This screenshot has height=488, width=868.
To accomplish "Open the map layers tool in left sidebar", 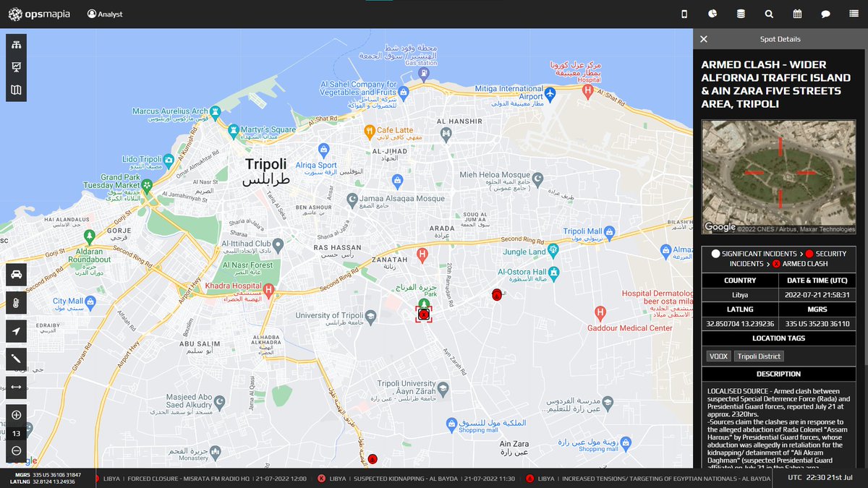I will tap(16, 90).
